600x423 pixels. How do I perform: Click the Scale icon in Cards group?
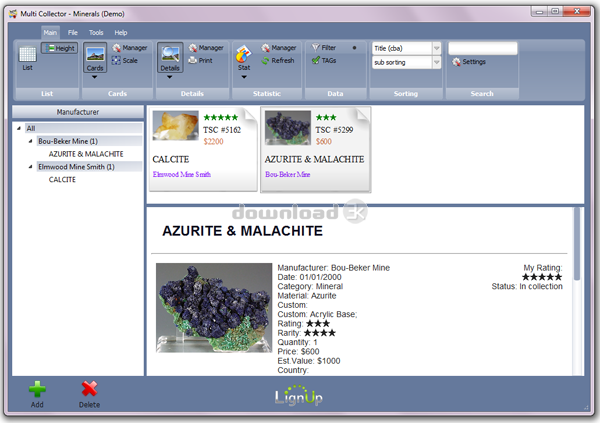point(117,60)
